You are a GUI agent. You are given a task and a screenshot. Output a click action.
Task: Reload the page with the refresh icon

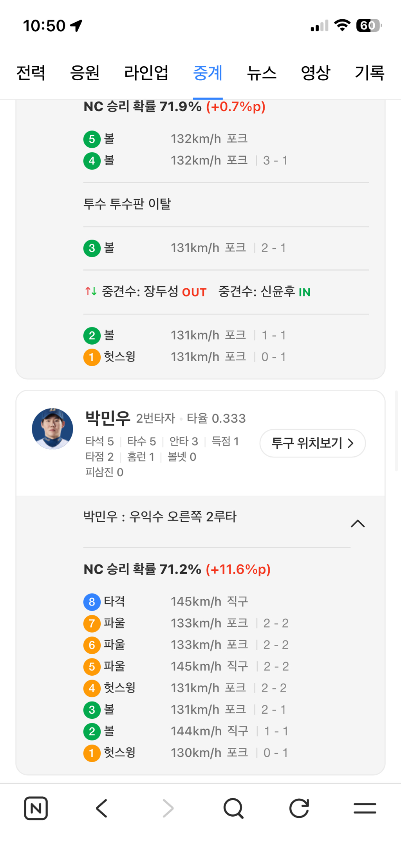[x=299, y=808]
